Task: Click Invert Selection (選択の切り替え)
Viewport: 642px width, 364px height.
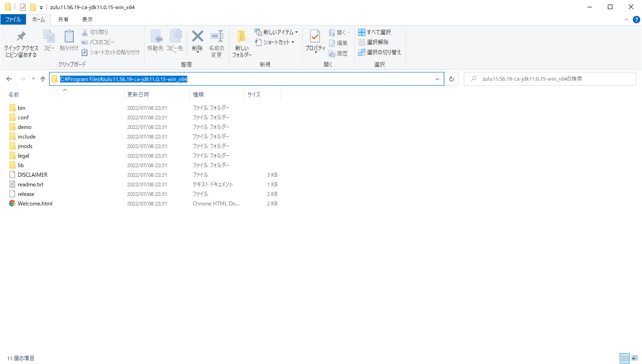Action: tap(380, 52)
